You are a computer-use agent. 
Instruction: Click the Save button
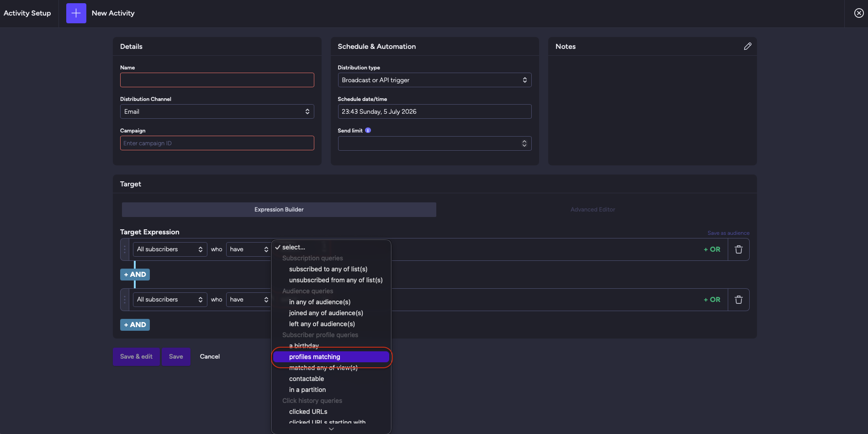point(176,357)
